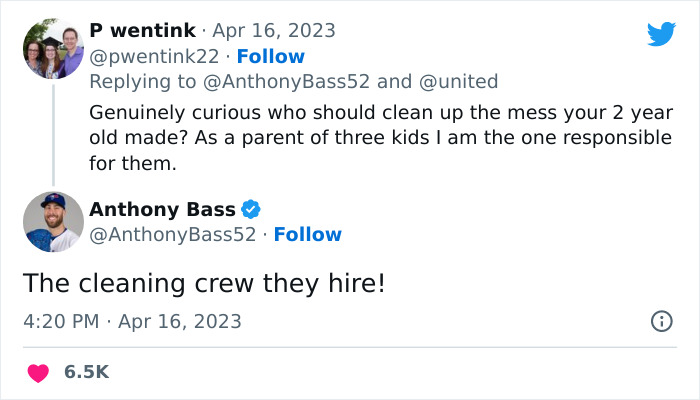Follow @pwentink22
This screenshot has height=400, width=700.
(270, 56)
